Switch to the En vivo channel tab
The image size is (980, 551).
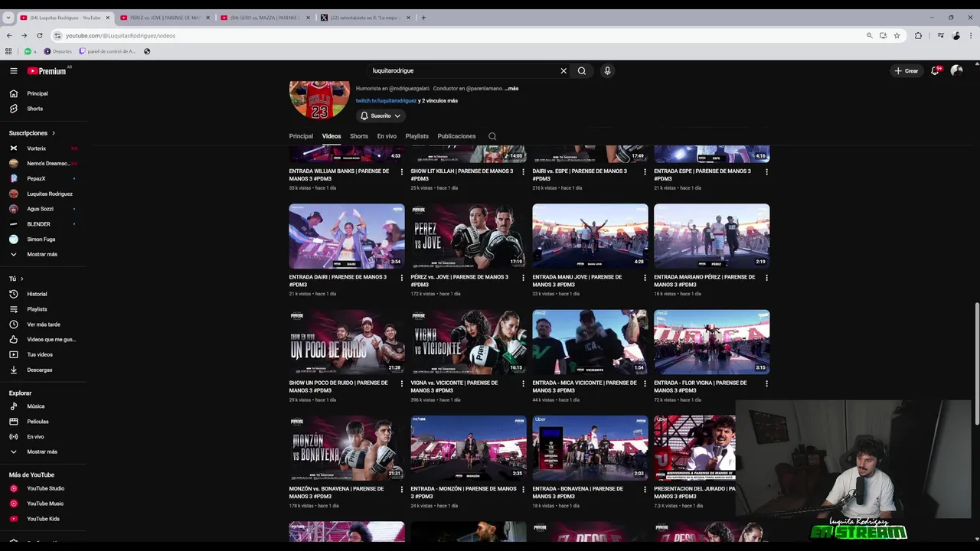point(387,136)
